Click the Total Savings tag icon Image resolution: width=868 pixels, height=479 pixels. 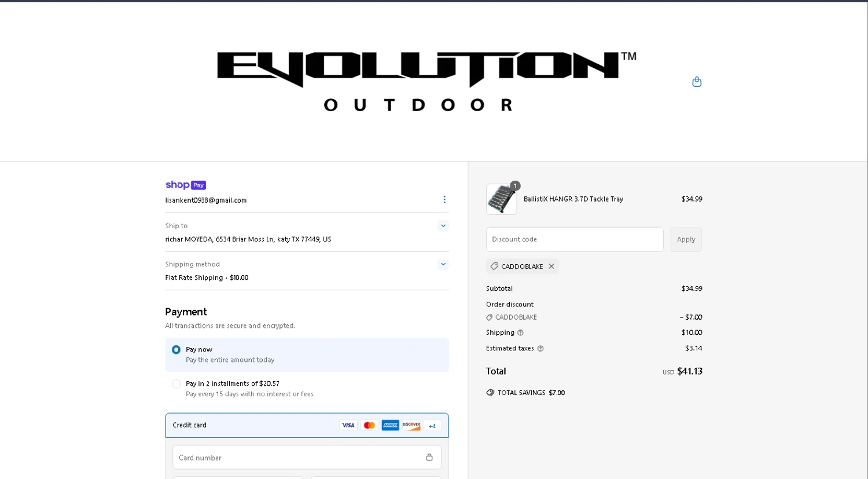tap(490, 393)
